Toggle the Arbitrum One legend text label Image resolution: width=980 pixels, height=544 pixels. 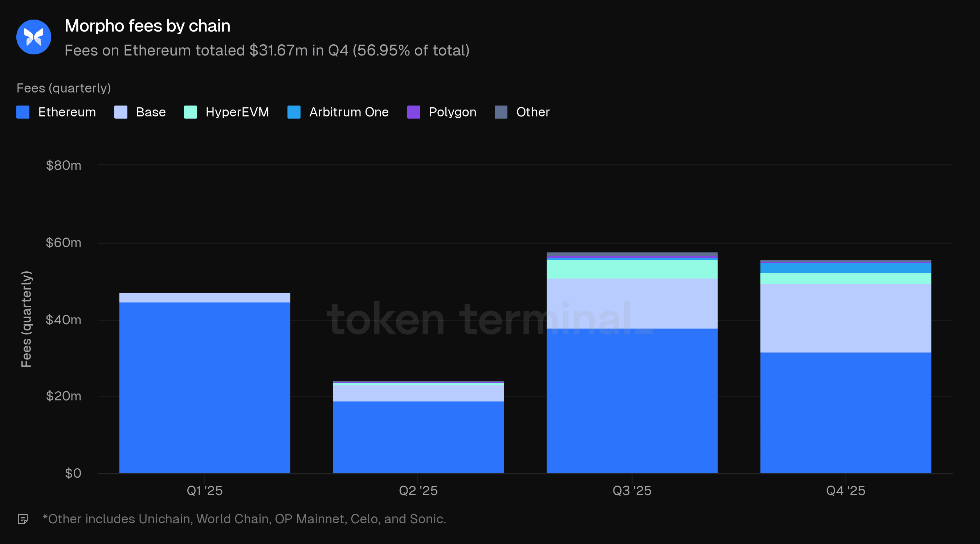point(349,112)
